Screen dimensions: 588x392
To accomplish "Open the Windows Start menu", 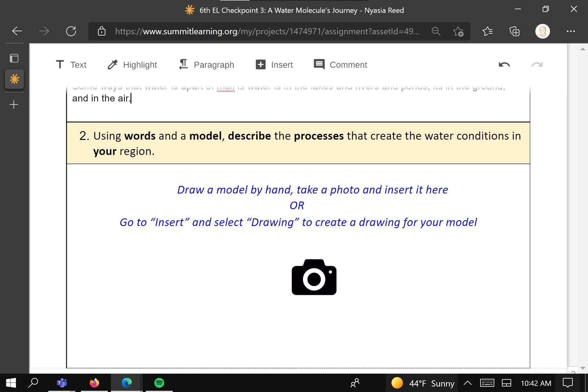I will point(11,383).
